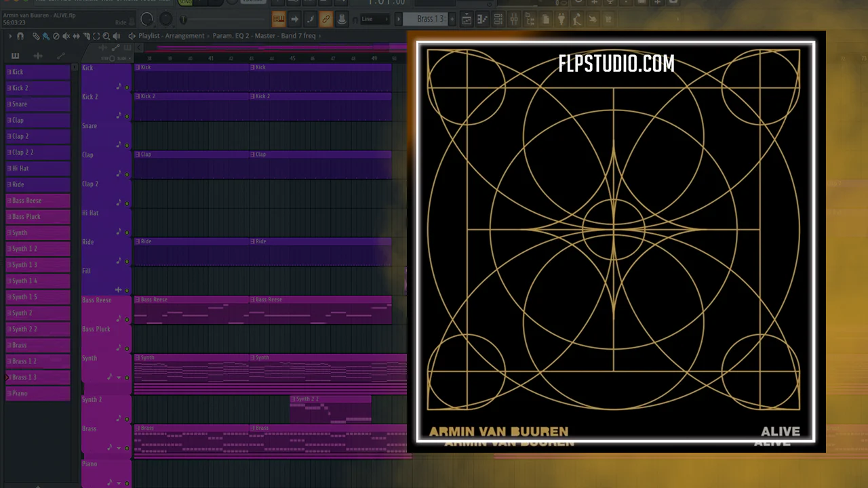Viewport: 868px width, 488px height.
Task: Open the Mixer window from top toolbar
Action: [x=513, y=19]
